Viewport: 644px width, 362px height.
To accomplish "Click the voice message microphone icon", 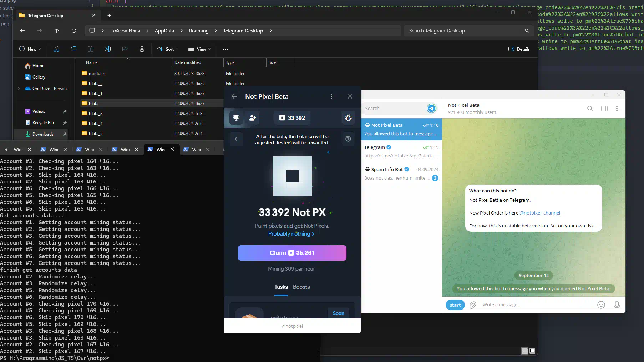I will click(617, 305).
